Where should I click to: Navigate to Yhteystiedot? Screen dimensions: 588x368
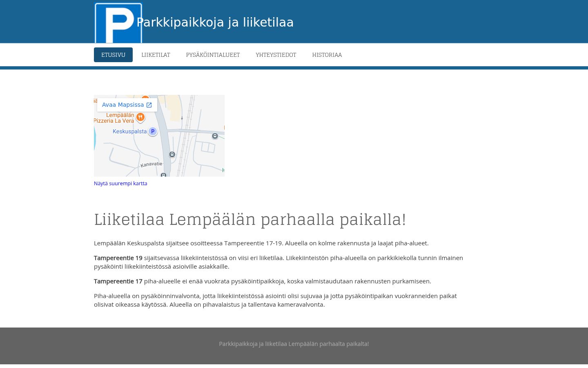point(276,55)
